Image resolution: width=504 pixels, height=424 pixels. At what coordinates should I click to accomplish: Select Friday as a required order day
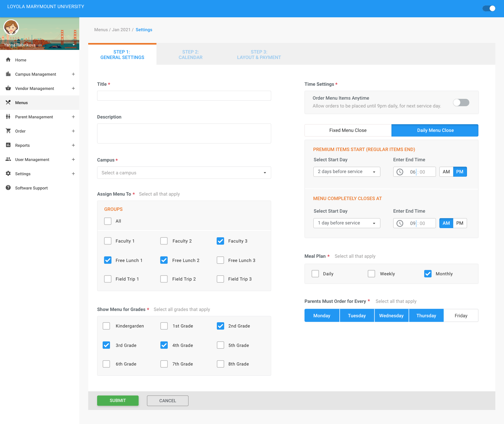tap(461, 316)
